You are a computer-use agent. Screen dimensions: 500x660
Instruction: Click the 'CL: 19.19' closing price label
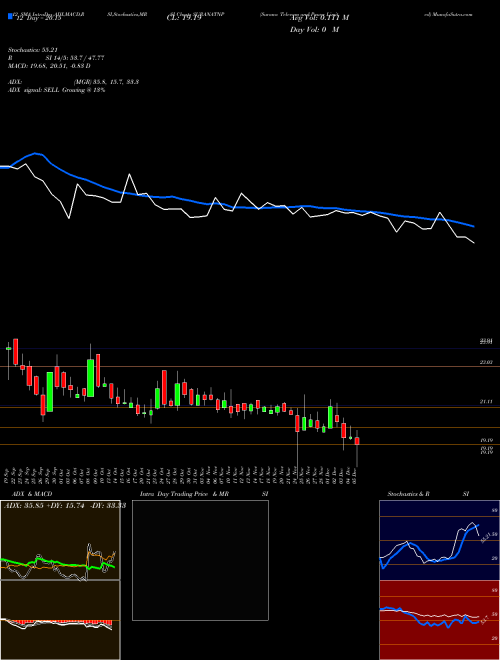(184, 18)
